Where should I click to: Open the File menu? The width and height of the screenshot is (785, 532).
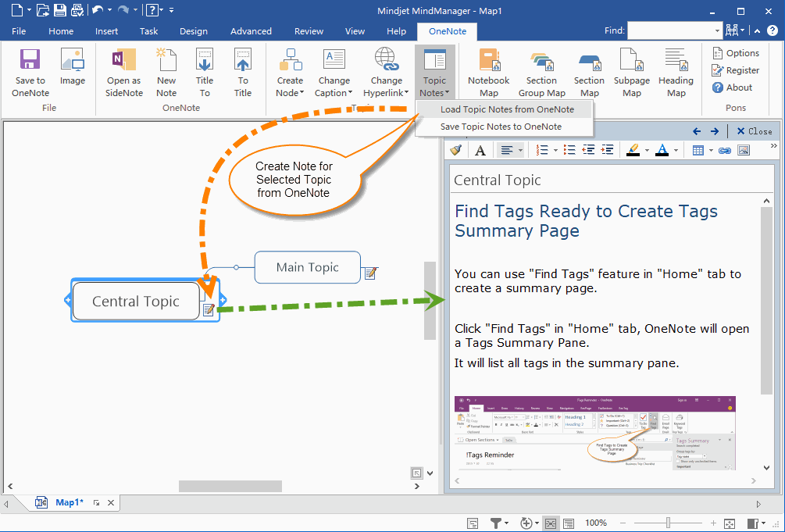click(19, 31)
